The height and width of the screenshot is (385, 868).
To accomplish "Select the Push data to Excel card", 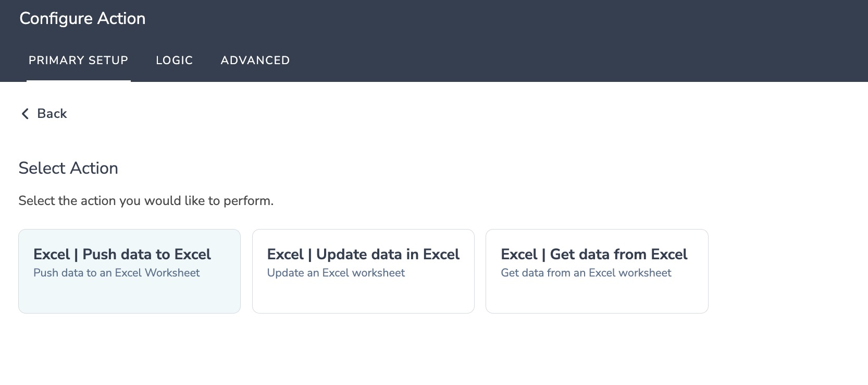I will pos(129,271).
